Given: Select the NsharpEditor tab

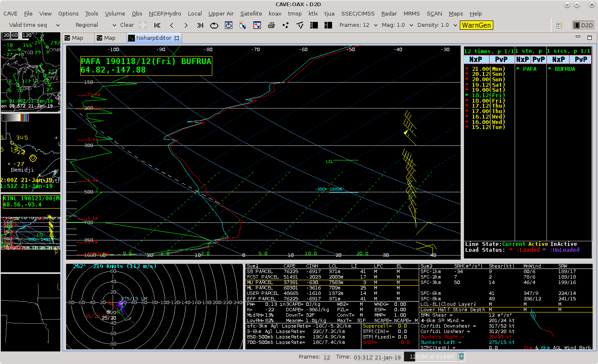Looking at the screenshot, I should (x=154, y=38).
